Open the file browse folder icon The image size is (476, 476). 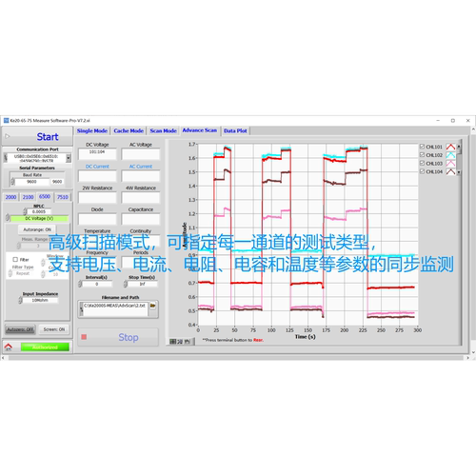[153, 306]
